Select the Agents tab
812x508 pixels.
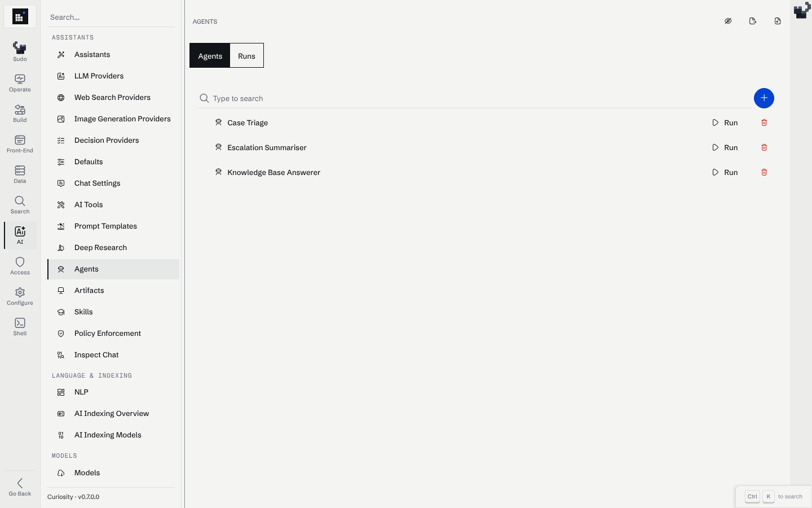pos(210,56)
